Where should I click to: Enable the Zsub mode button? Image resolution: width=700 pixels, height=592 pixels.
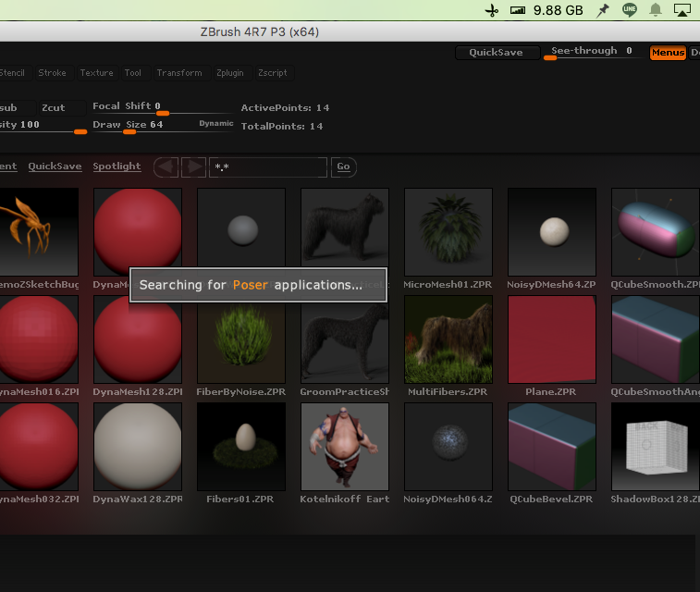(17, 107)
